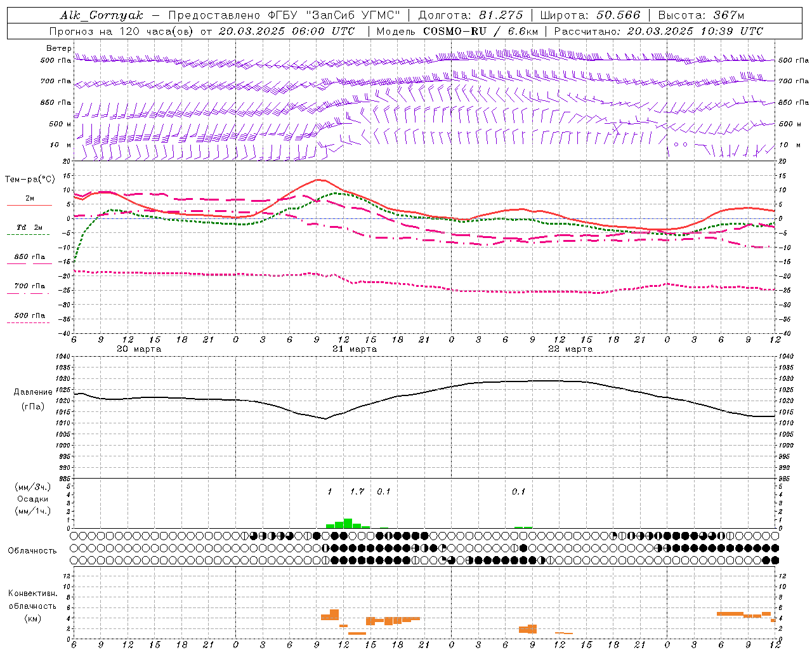812x650 pixels.
Task: Click the Прогноз на 120 часа(ов) text
Action: [122, 31]
